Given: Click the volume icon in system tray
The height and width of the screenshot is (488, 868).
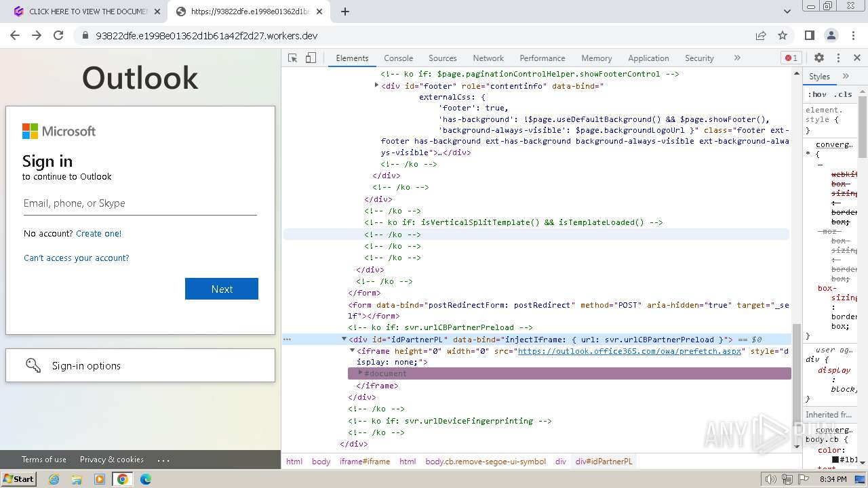Looking at the screenshot, I should coord(771,479).
